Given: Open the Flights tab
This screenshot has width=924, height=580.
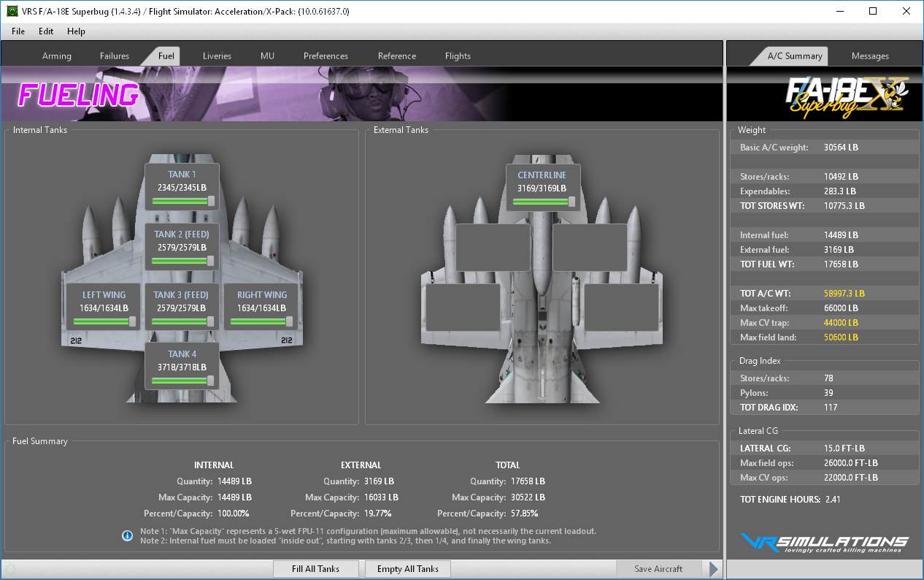Looking at the screenshot, I should click(x=458, y=56).
